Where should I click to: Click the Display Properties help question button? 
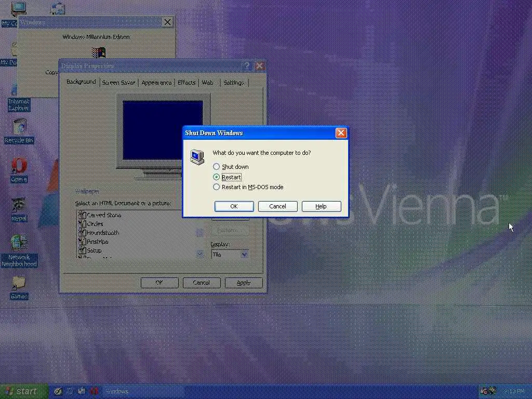(247, 66)
